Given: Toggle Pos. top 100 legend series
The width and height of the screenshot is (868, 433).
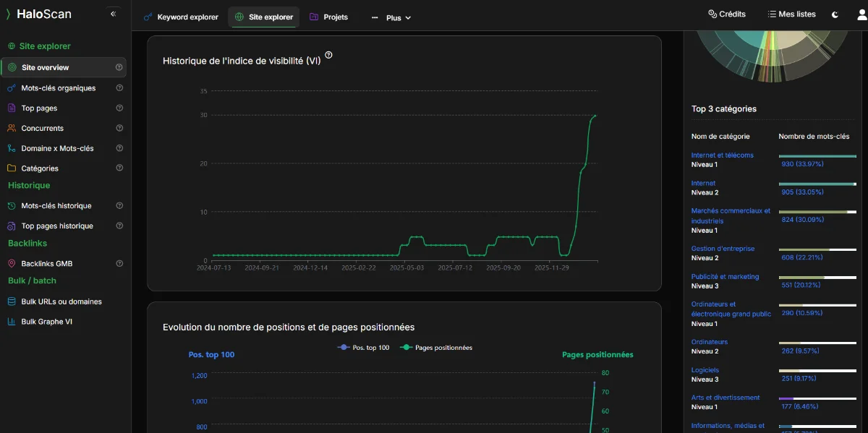Looking at the screenshot, I should (364, 348).
